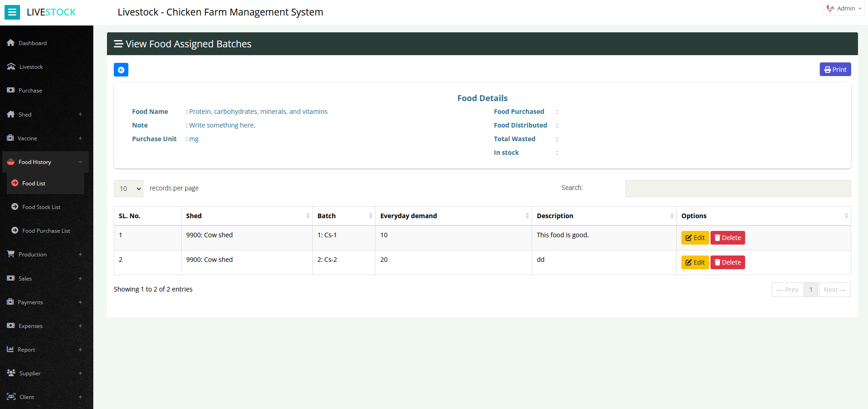Click the Report chart icon
Screen dimensions: 868x409
(10, 349)
